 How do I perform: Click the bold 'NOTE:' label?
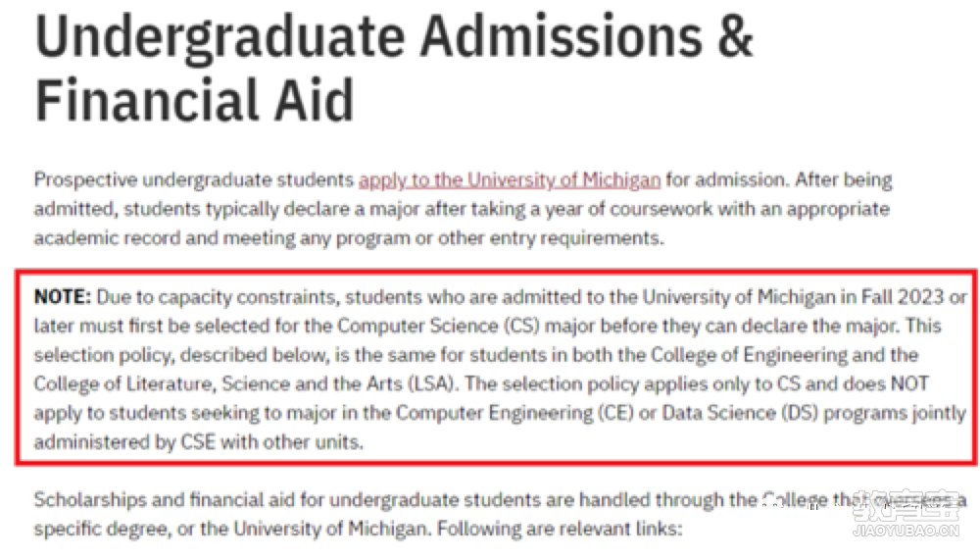click(63, 296)
